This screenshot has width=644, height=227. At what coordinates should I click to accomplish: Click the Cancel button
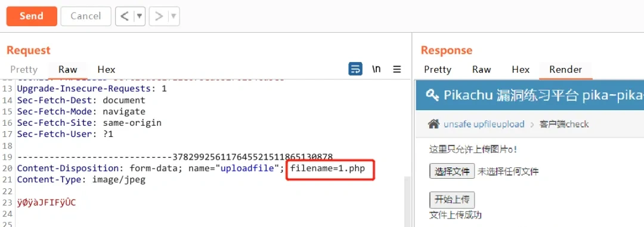(86, 16)
